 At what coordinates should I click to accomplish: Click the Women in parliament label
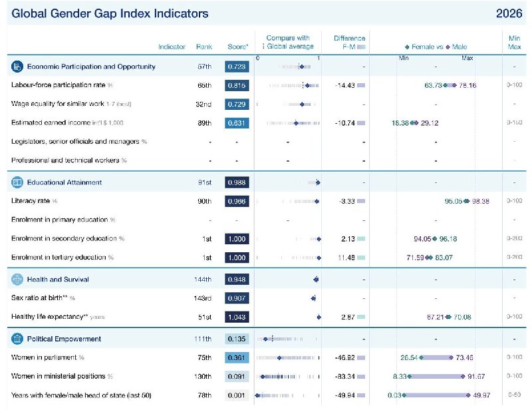[x=47, y=357]
